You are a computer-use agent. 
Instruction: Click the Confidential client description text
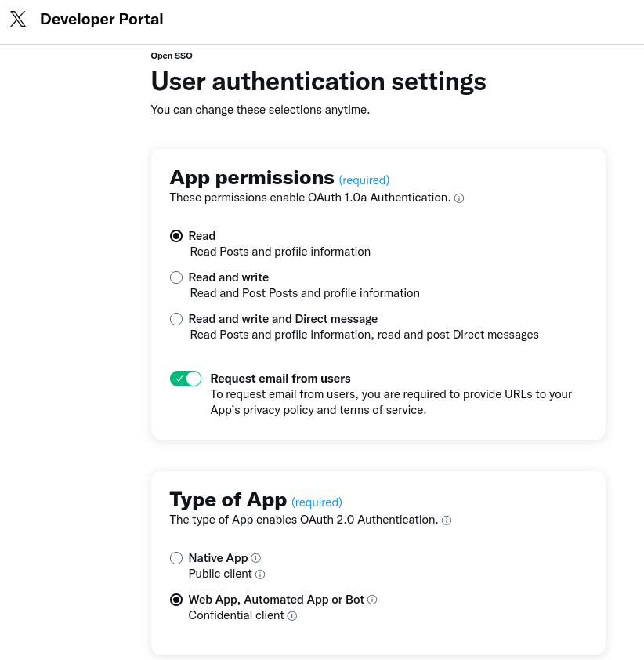pyautogui.click(x=236, y=616)
